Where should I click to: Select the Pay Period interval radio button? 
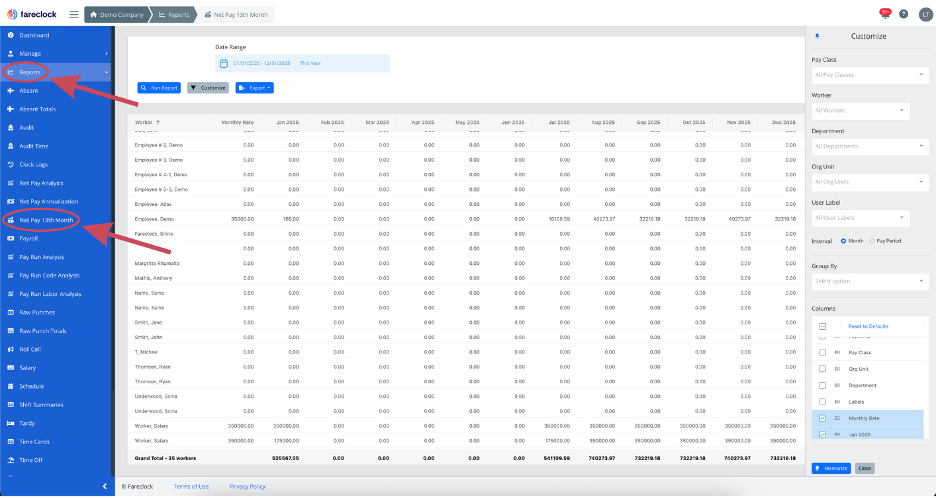[872, 241]
